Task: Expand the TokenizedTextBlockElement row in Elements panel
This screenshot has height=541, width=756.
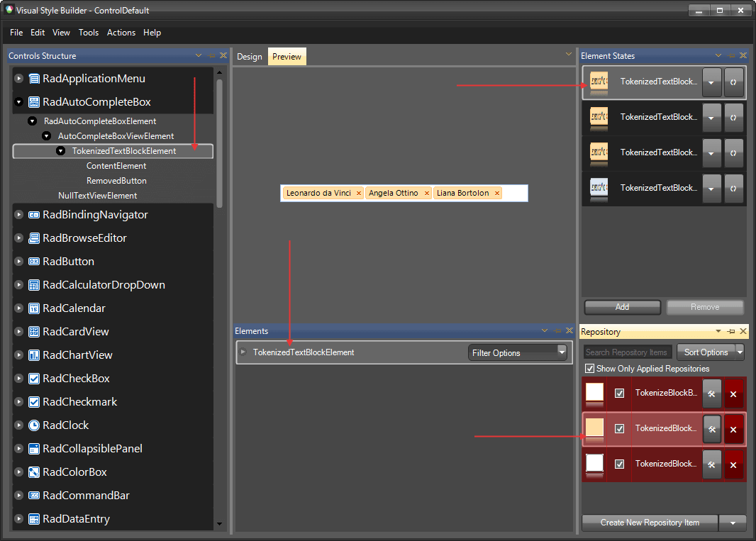Action: pyautogui.click(x=243, y=351)
